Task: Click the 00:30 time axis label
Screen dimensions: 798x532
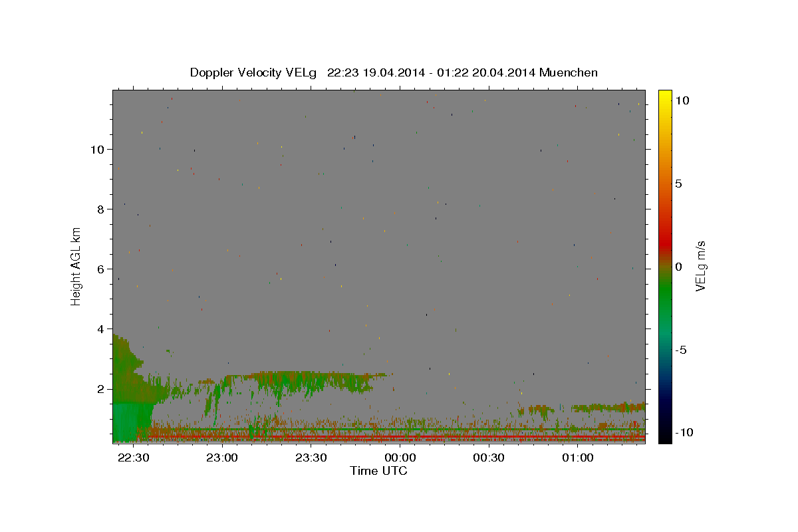Action: point(489,458)
